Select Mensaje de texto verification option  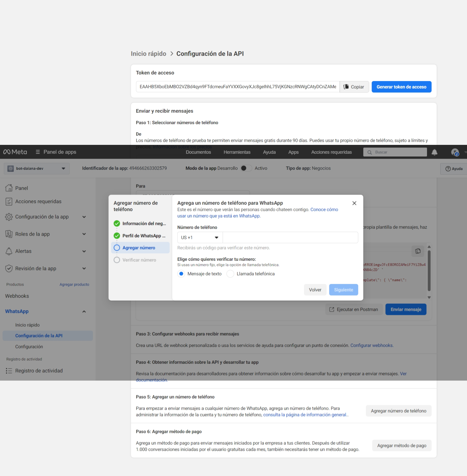click(181, 274)
